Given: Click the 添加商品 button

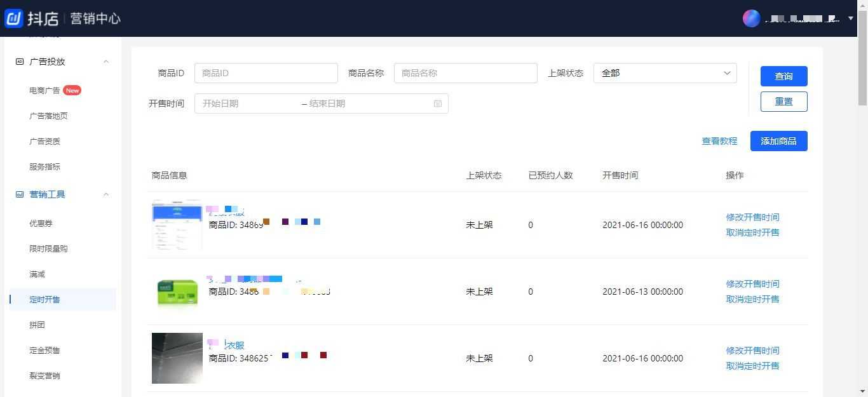Looking at the screenshot, I should tap(778, 141).
